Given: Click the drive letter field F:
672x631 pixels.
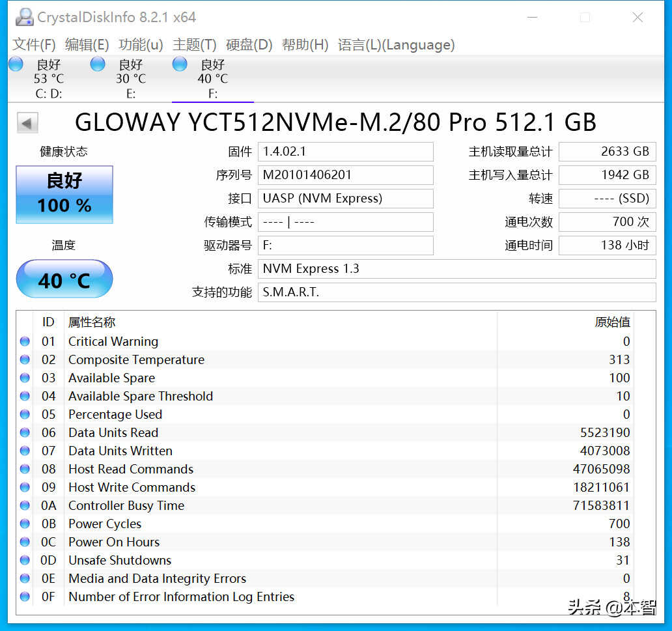Looking at the screenshot, I should (x=345, y=245).
